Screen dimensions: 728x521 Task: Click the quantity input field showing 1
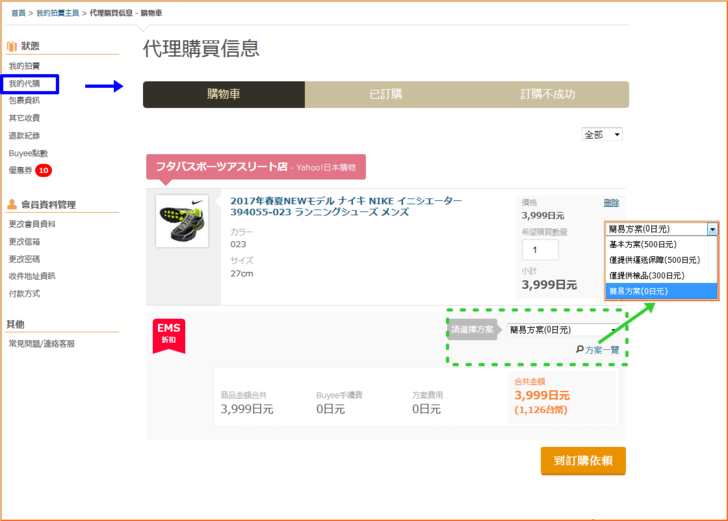540,250
